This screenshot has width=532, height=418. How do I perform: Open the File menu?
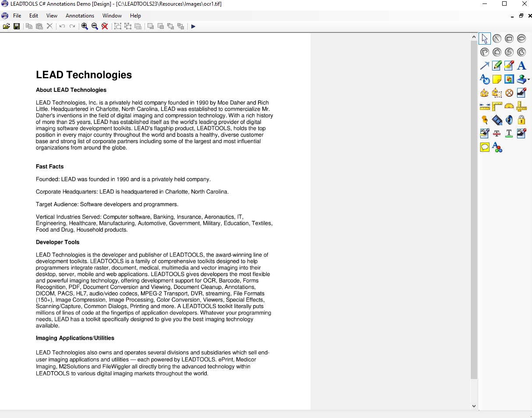[17, 16]
